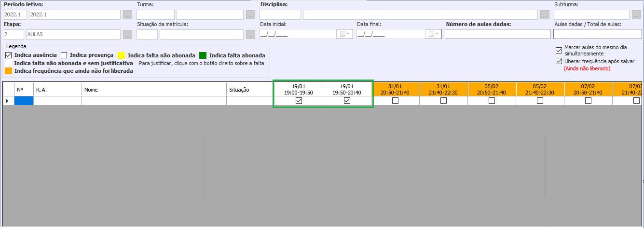Click the green falta abonada swatch
644x228 pixels.
(x=204, y=55)
